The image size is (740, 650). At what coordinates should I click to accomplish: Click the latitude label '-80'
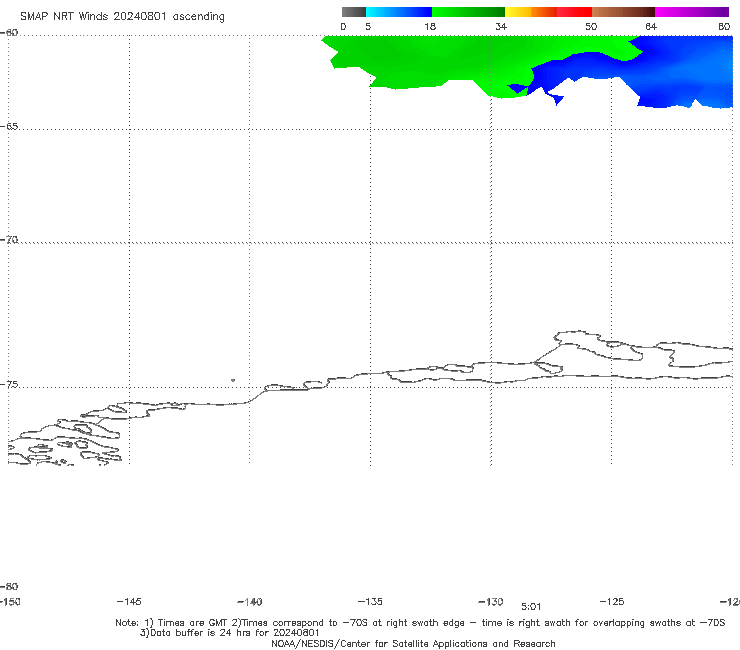pos(9,586)
